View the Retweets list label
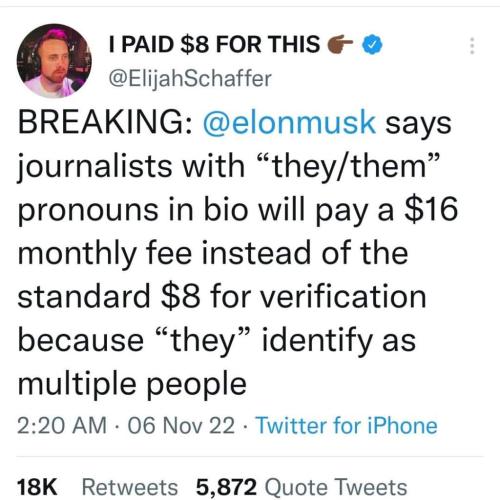 pyautogui.click(x=130, y=487)
